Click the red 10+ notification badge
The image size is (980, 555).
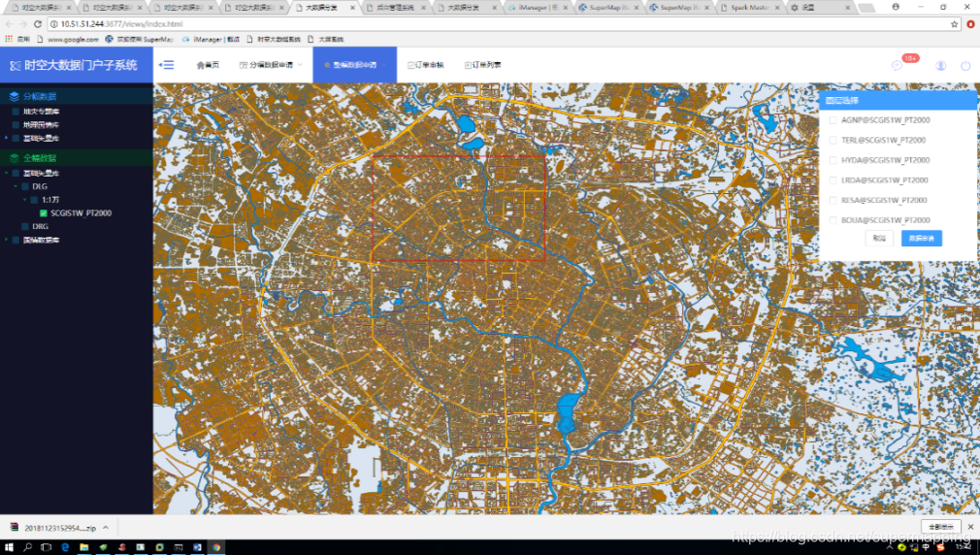click(x=911, y=58)
